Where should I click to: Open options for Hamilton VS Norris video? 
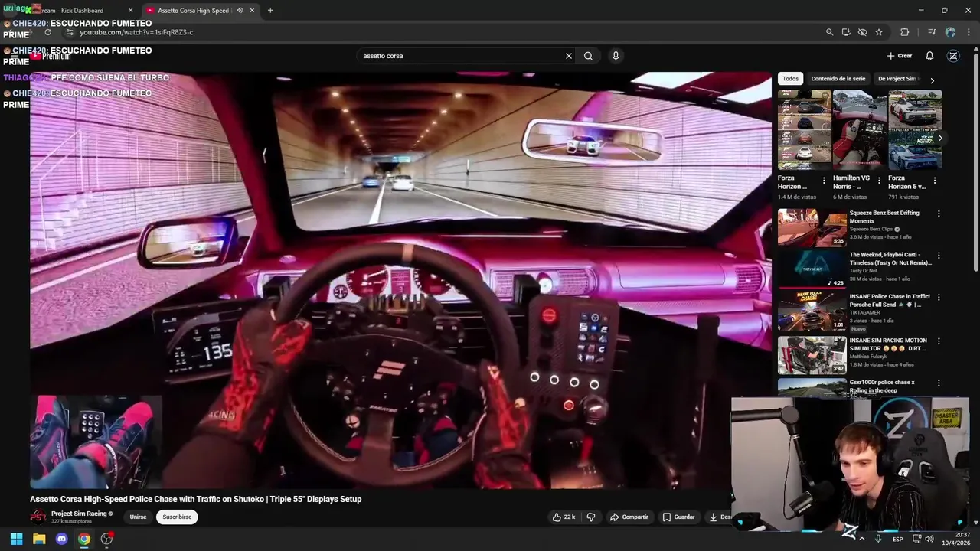pyautogui.click(x=879, y=181)
